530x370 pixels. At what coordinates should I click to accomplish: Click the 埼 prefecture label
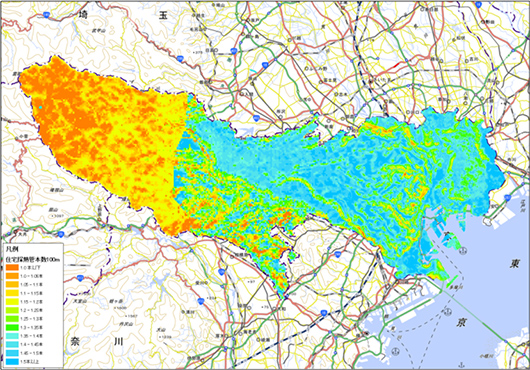point(82,15)
